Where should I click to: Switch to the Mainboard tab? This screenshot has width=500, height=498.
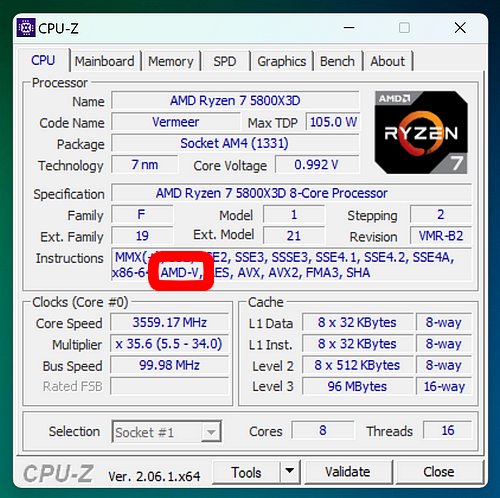[104, 61]
